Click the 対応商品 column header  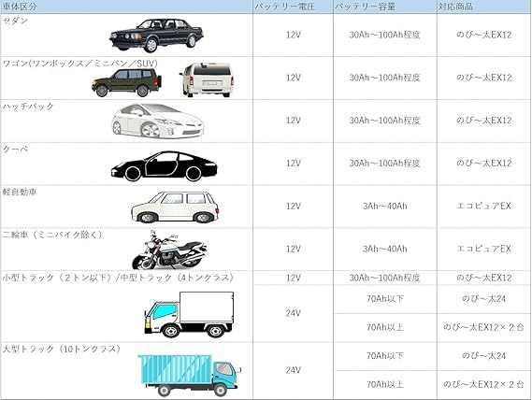(x=455, y=7)
